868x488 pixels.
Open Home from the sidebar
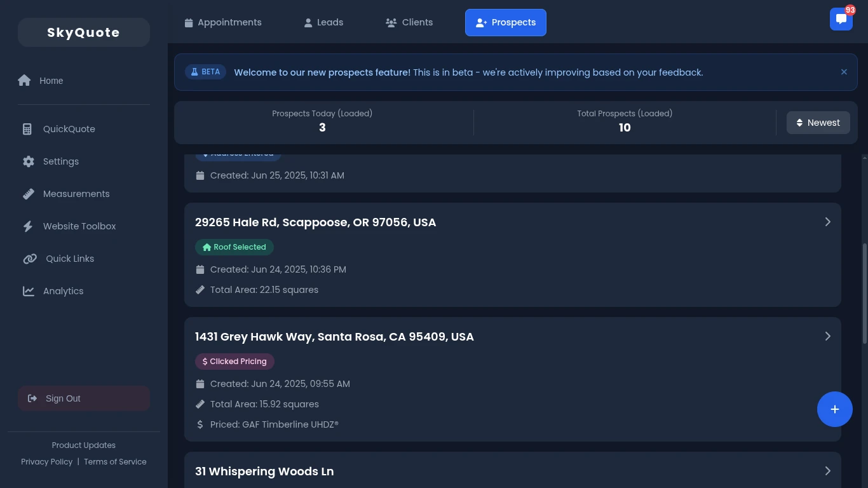coord(84,81)
